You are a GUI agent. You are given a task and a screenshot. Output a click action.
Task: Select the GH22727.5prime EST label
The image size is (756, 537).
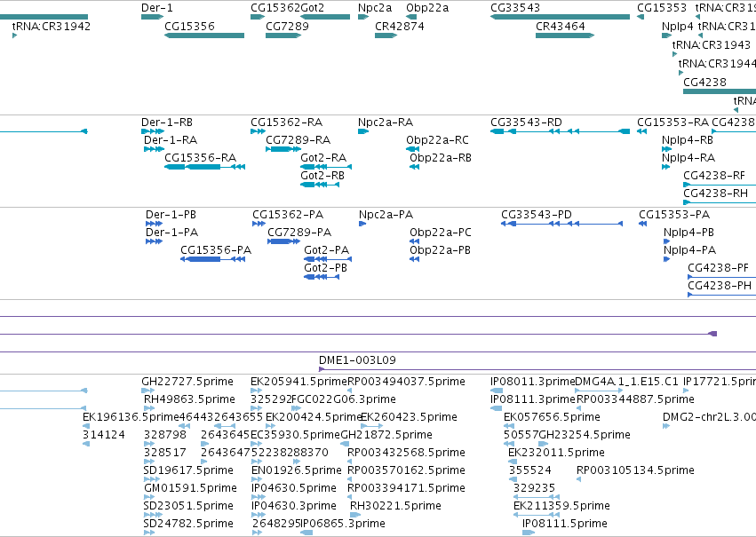point(187,382)
